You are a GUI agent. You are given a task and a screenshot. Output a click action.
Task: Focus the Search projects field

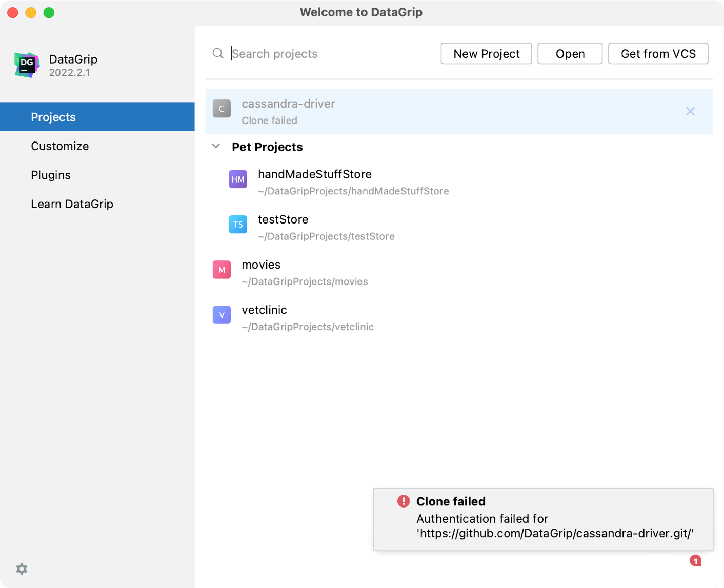click(328, 54)
